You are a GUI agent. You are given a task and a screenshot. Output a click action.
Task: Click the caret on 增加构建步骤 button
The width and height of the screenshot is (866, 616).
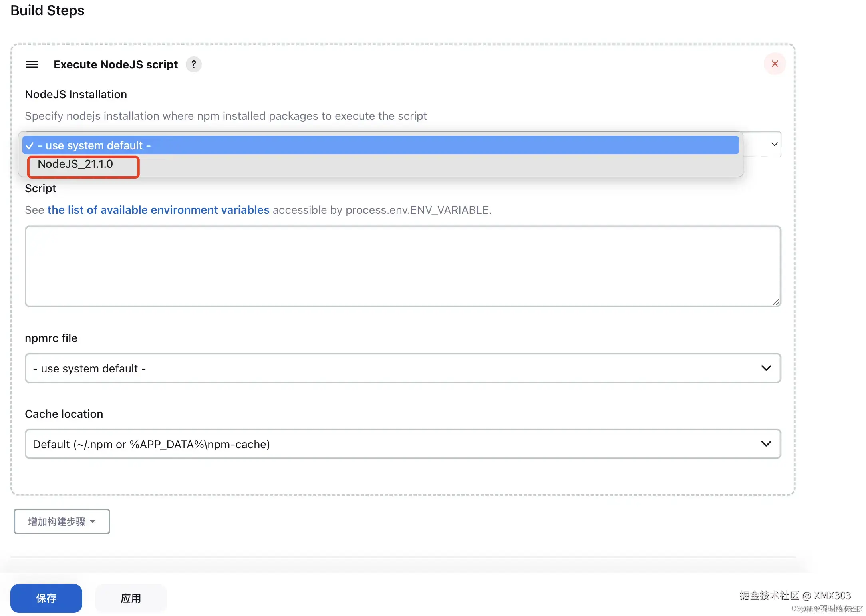[x=93, y=521]
